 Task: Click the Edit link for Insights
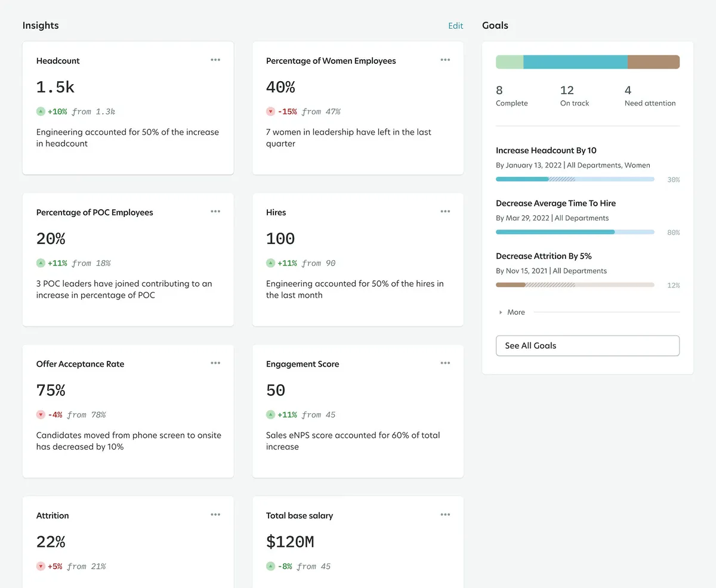point(455,26)
